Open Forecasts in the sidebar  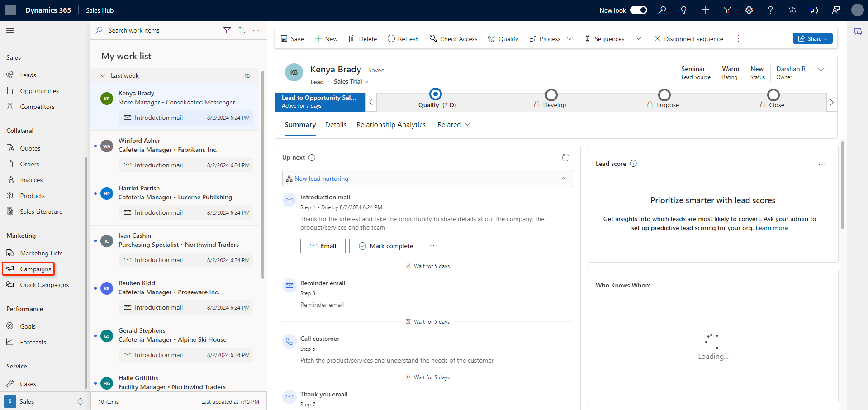coord(33,342)
